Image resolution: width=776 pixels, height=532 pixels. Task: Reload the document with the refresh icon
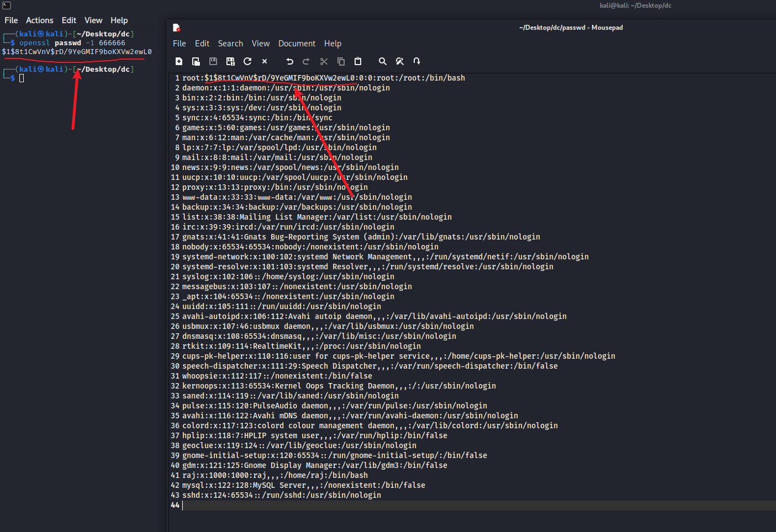247,61
